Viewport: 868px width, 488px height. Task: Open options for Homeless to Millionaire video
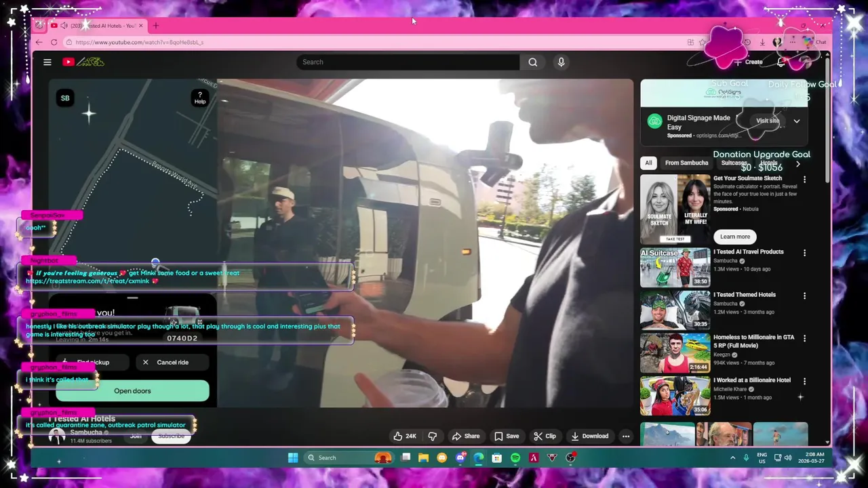coord(805,338)
